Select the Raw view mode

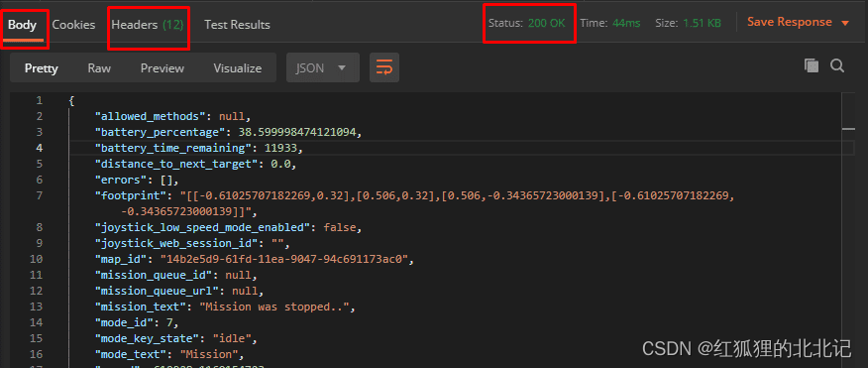pos(99,68)
